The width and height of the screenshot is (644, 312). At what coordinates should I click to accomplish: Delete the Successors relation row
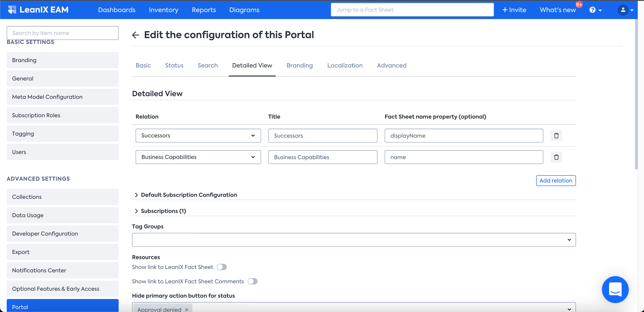(x=556, y=135)
